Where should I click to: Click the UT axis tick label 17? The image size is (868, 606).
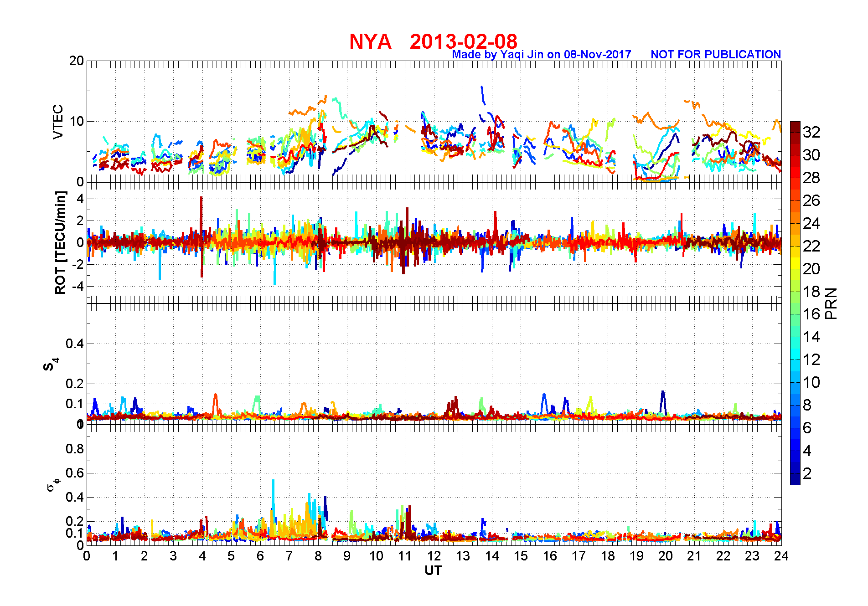579,556
